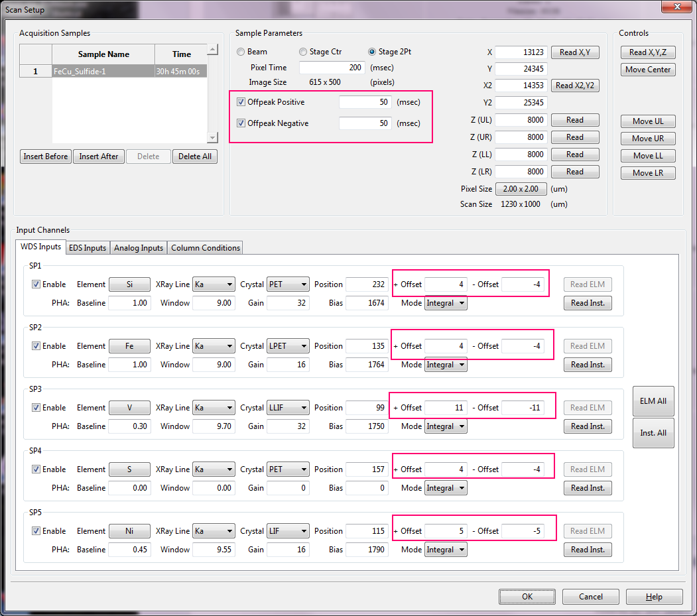Open the SP5 Mode Integral dropdown
The width and height of the screenshot is (697, 616).
[x=446, y=550]
